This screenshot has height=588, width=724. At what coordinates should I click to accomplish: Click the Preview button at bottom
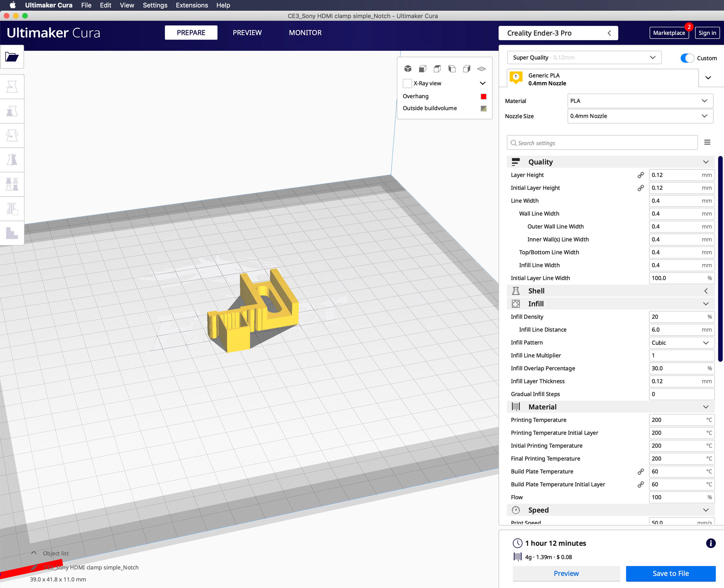(x=566, y=574)
